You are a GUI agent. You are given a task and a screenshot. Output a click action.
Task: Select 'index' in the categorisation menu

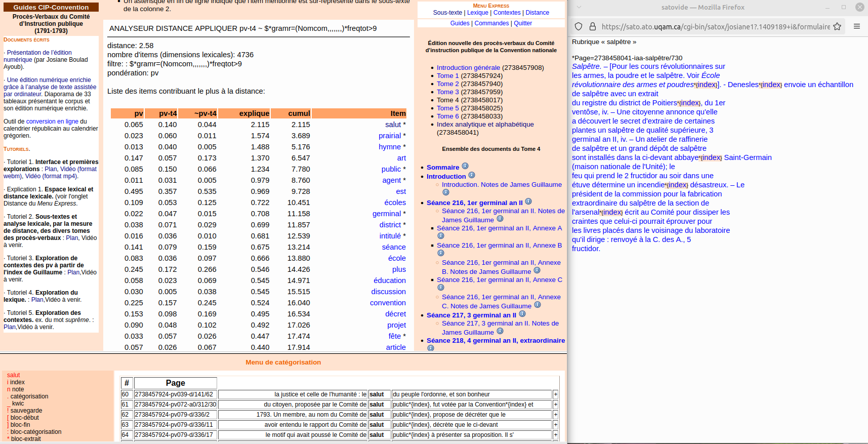tap(17, 382)
